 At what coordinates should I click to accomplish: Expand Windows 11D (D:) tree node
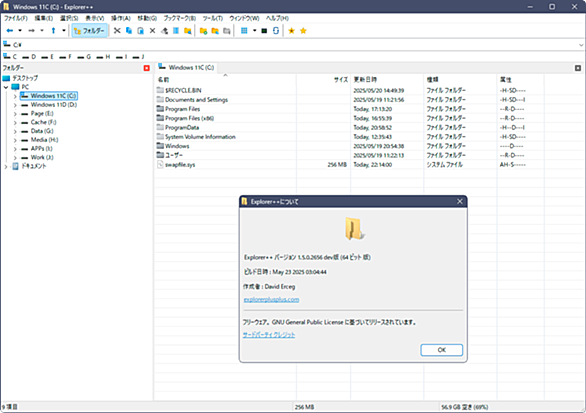coord(15,105)
